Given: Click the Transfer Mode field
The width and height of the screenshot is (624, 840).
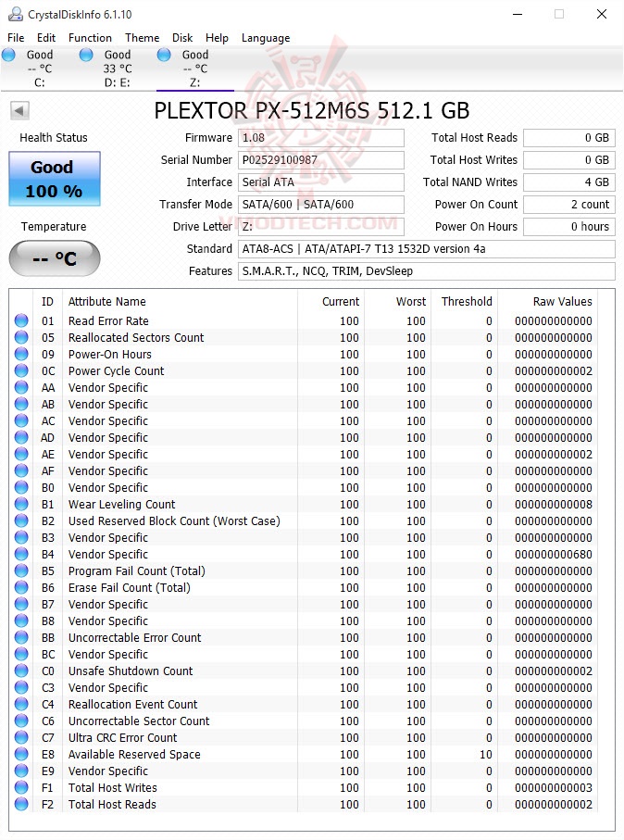Looking at the screenshot, I should click(321, 204).
